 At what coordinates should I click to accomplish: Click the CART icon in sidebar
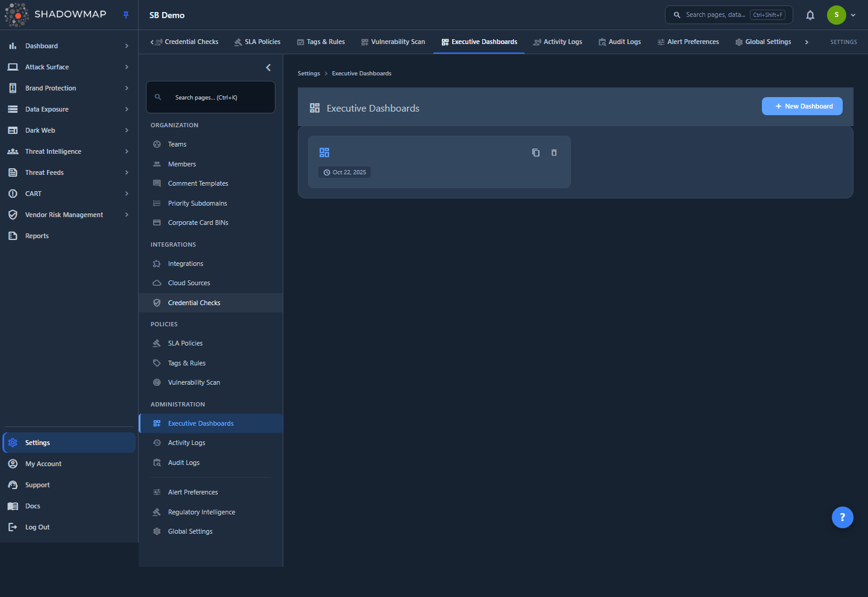(x=13, y=194)
